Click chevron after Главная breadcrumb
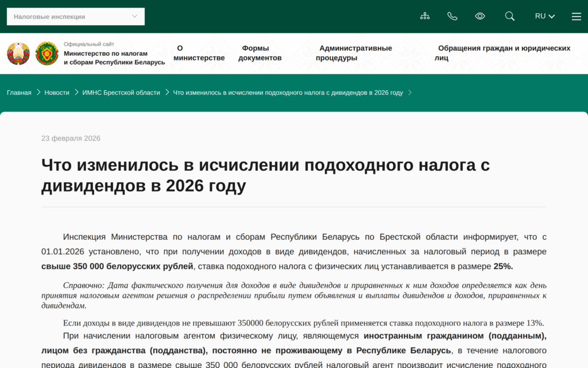This screenshot has width=588, height=368. point(38,93)
